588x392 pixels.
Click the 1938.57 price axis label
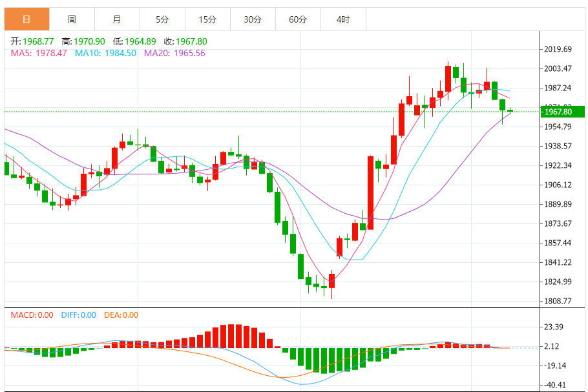point(558,146)
